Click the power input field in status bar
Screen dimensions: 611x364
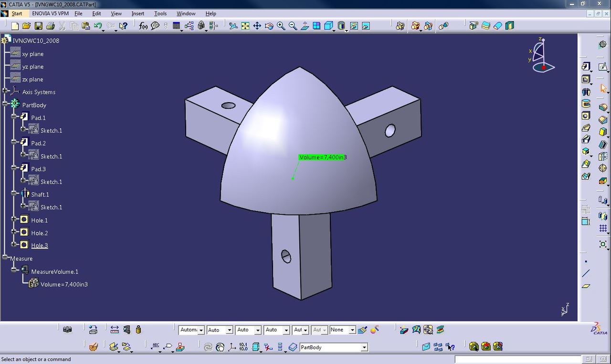point(518,359)
